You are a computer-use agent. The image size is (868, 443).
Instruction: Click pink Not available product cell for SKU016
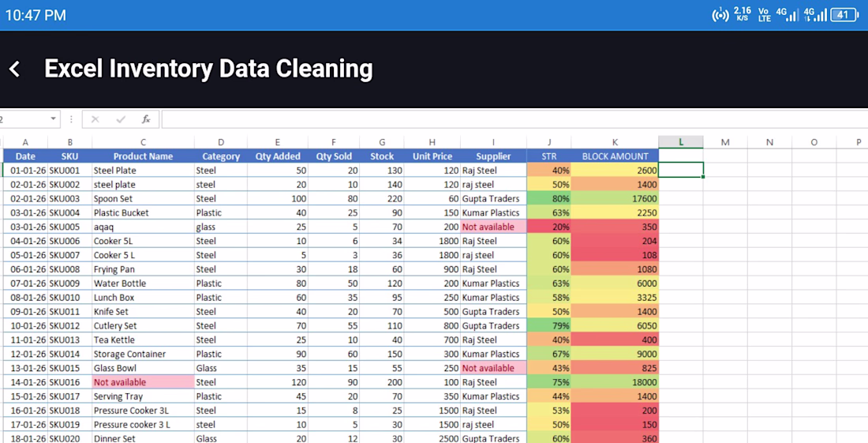[x=144, y=382]
